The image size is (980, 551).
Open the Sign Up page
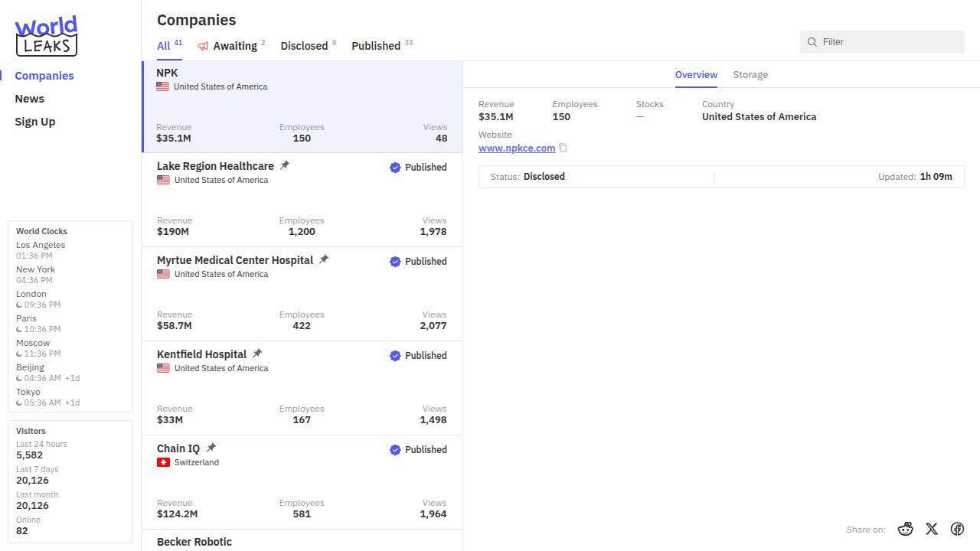click(35, 122)
